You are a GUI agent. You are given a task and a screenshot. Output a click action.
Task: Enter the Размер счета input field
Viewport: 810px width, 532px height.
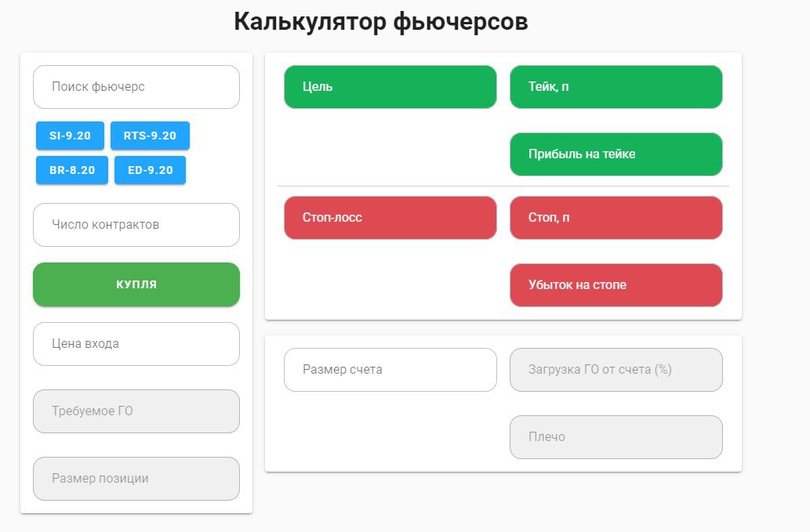[x=390, y=370]
